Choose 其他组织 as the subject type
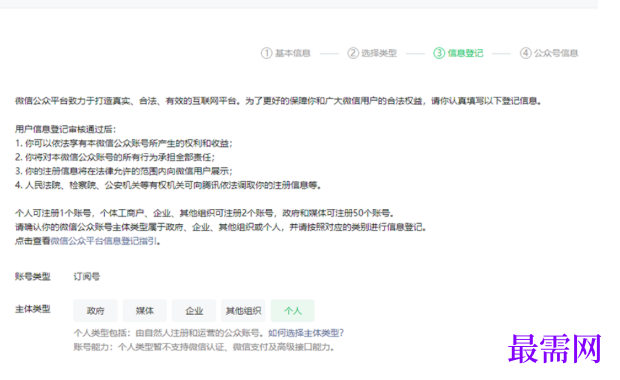Screen dimensions: 620x380 coord(243,311)
